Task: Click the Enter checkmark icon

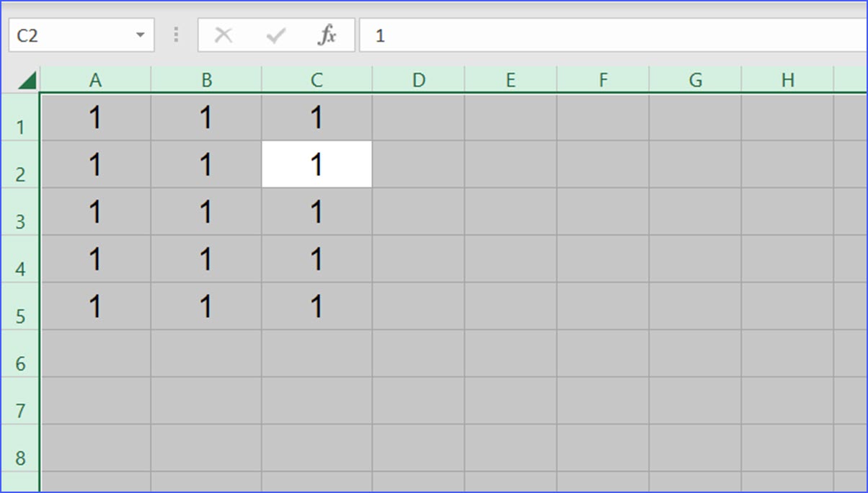Action: coord(275,34)
